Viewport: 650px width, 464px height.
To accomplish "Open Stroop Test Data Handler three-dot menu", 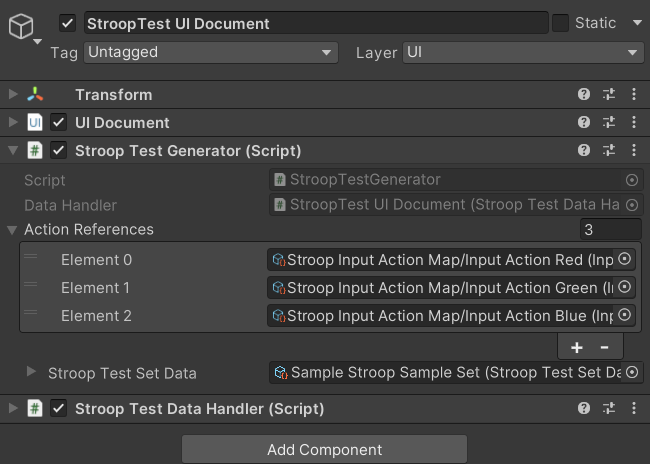I will (634, 408).
